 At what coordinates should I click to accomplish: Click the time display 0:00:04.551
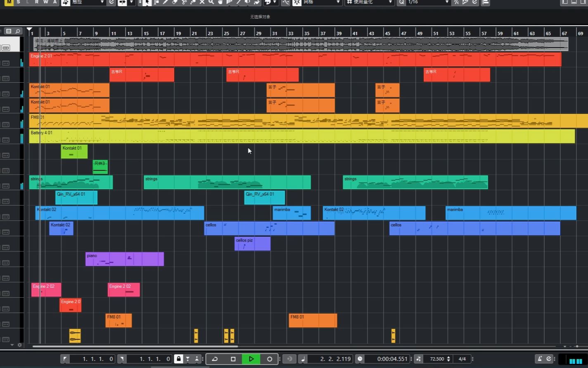point(387,359)
